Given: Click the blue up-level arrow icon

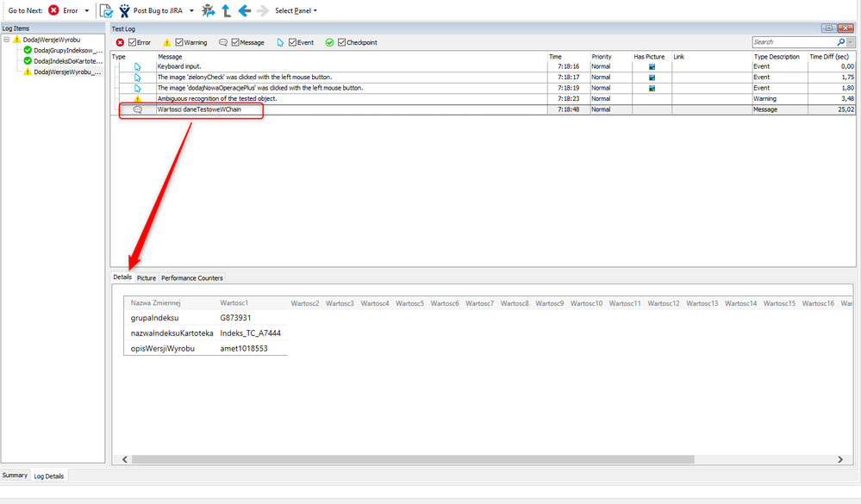Looking at the screenshot, I should (x=227, y=10).
